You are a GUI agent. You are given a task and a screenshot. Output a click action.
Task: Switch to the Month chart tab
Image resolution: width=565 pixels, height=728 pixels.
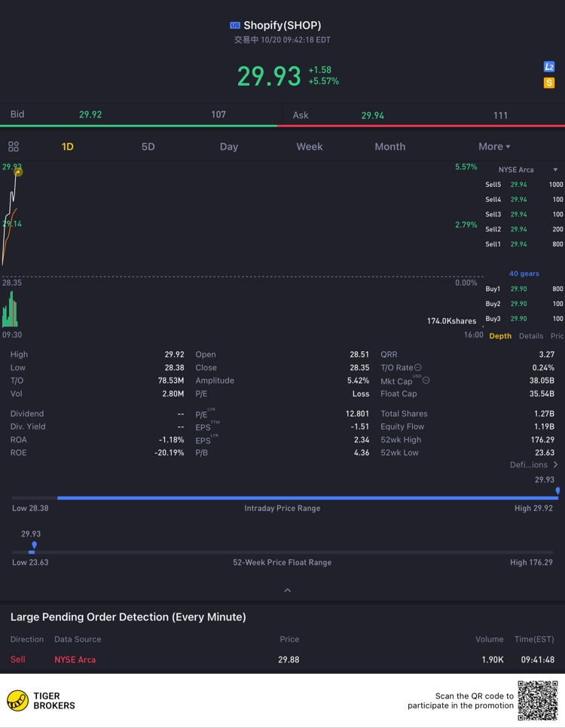pos(390,147)
